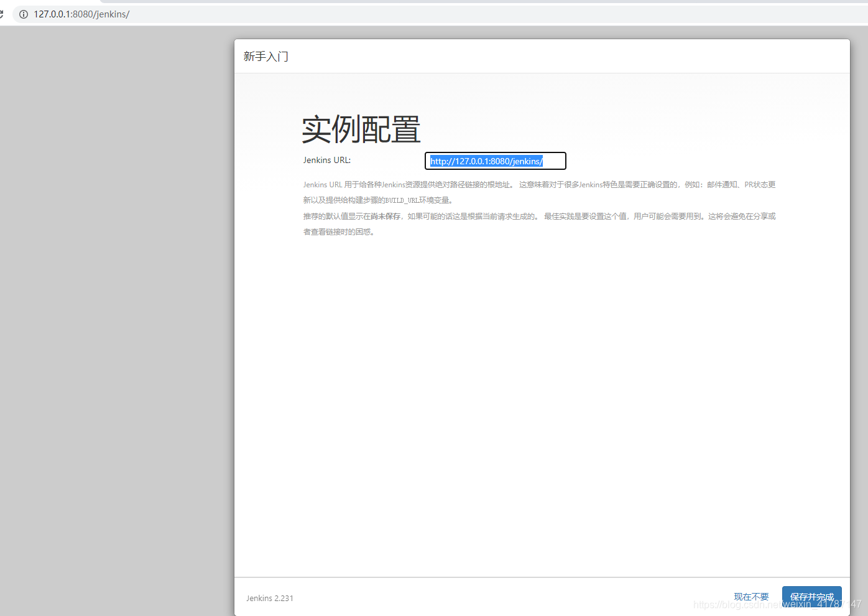This screenshot has height=616, width=868.
Task: Click the Jenkins URL input field
Action: tap(496, 161)
